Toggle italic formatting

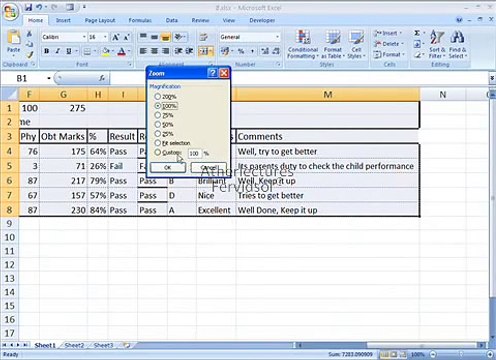tap(58, 51)
